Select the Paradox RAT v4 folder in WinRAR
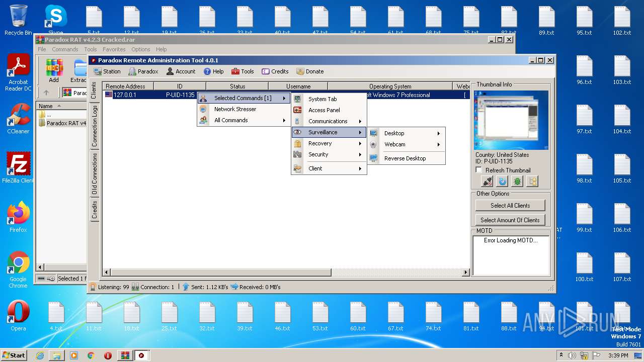The image size is (644, 362). tap(62, 123)
